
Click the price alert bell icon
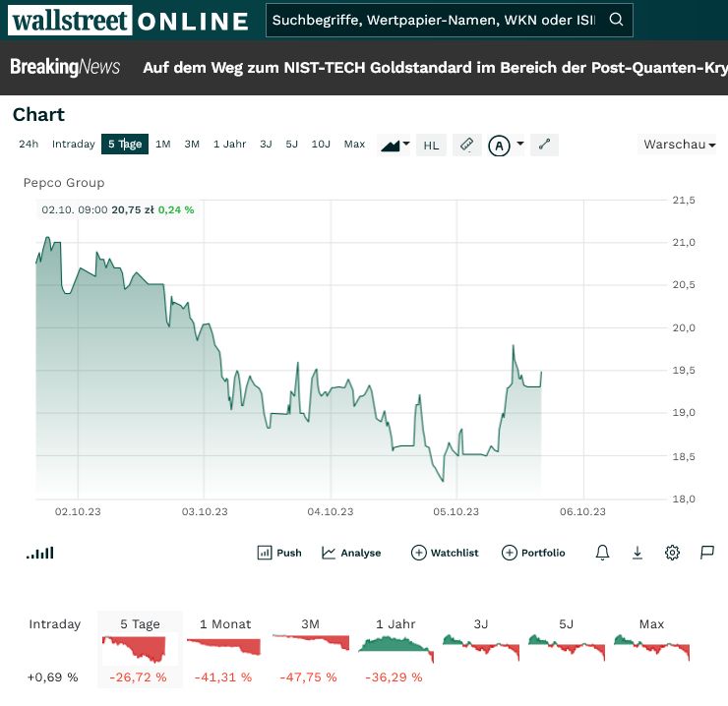tap(603, 553)
